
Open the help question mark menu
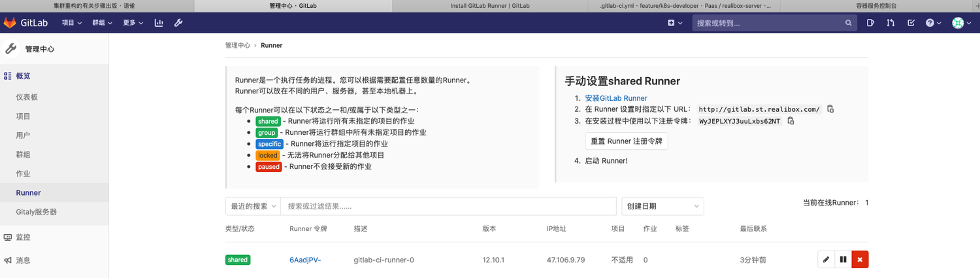point(934,23)
